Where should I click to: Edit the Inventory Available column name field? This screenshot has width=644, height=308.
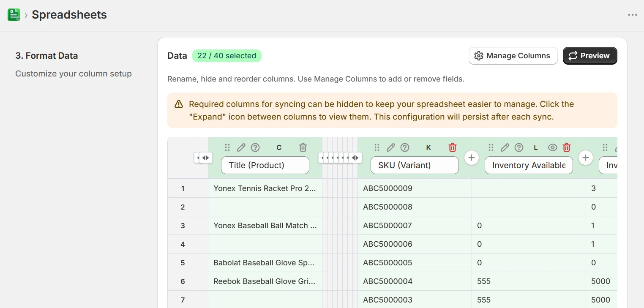coord(529,165)
